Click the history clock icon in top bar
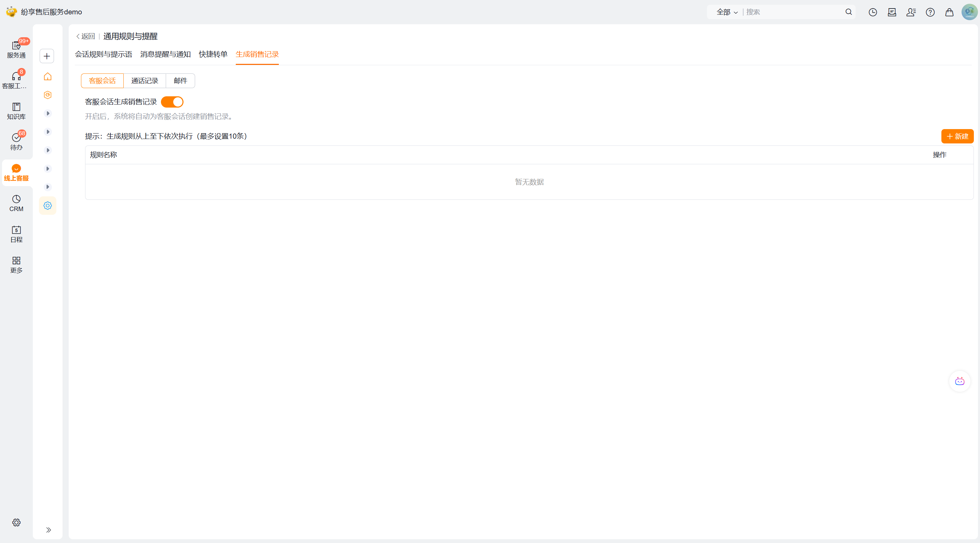Viewport: 980px width, 543px height. [x=872, y=12]
